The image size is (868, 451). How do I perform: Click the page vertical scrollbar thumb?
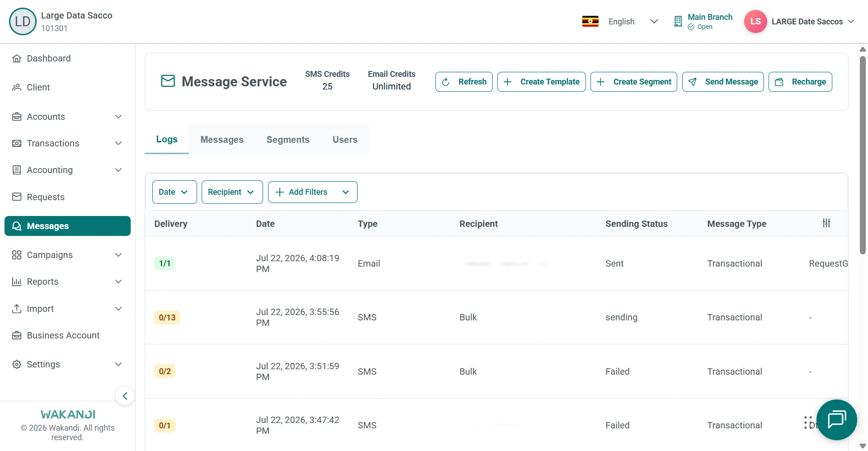[863, 155]
